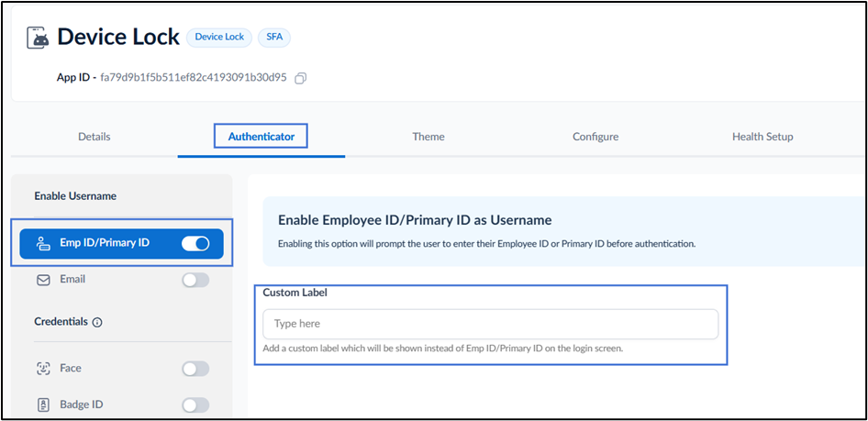
Task: Select the Emp ID/Primary ID menu row
Action: pyautogui.click(x=121, y=243)
